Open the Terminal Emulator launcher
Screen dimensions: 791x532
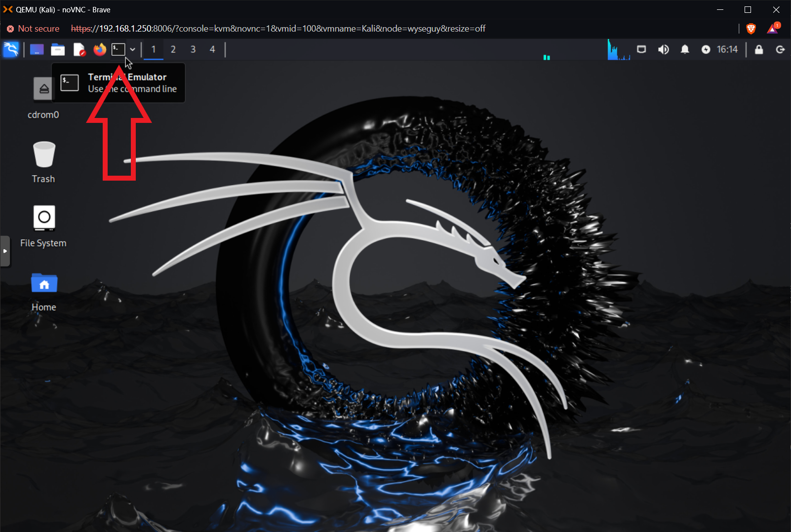coord(118,49)
